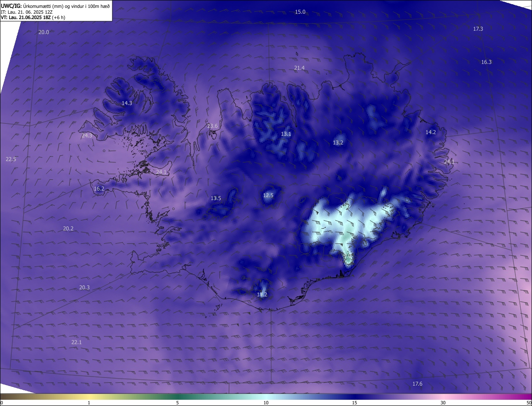This screenshot has height=406, width=532.
Task: Click the 20.0 value label
Action: click(x=44, y=32)
